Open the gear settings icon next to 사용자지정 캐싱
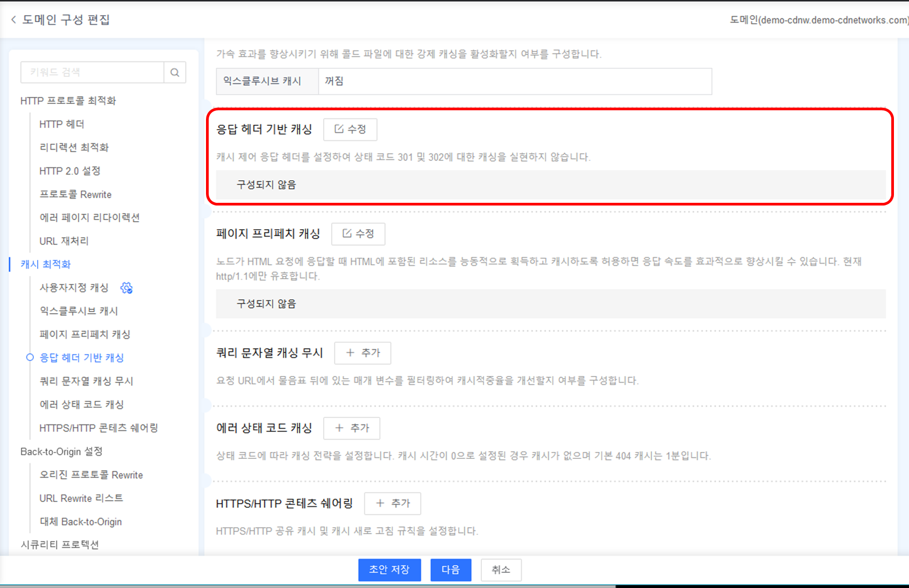 127,288
